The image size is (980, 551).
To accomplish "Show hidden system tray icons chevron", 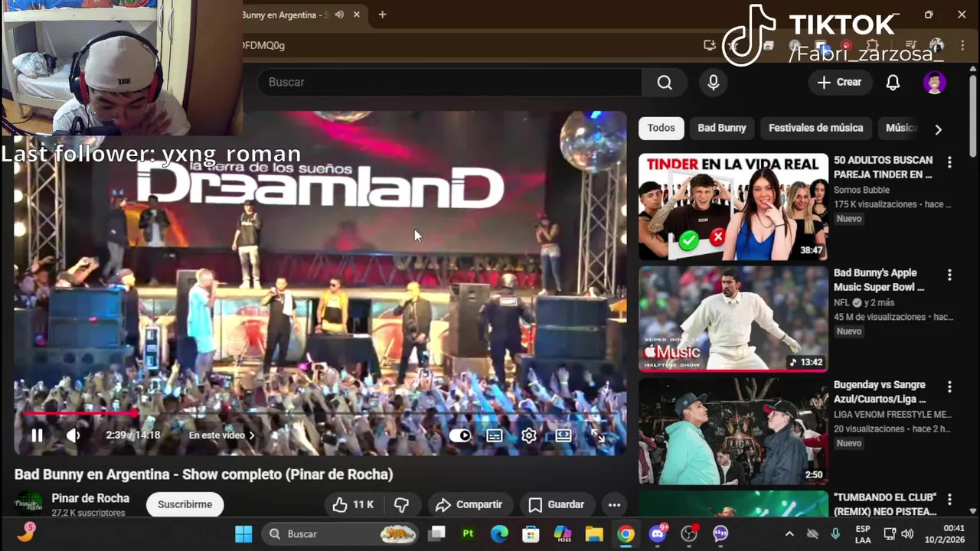I will pyautogui.click(x=789, y=533).
